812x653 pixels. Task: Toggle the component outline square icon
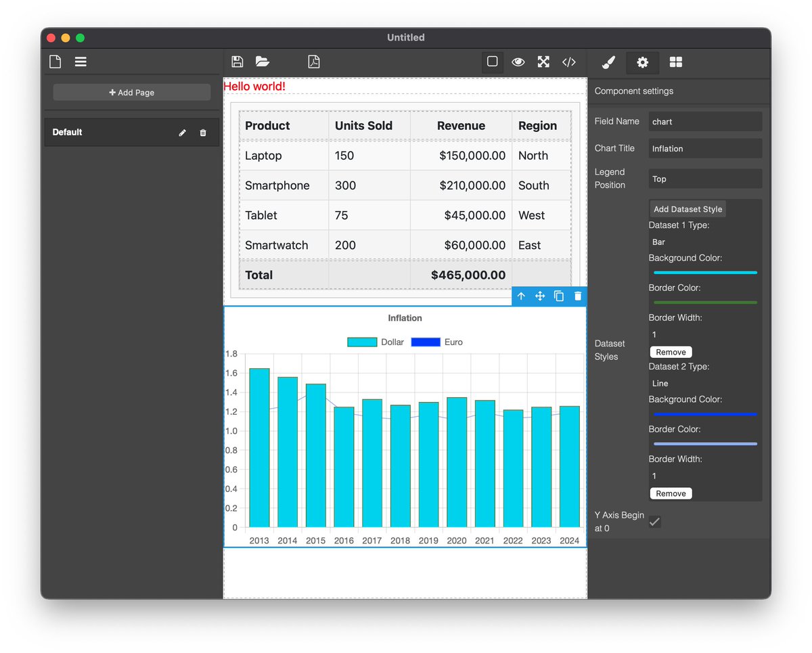click(x=493, y=62)
